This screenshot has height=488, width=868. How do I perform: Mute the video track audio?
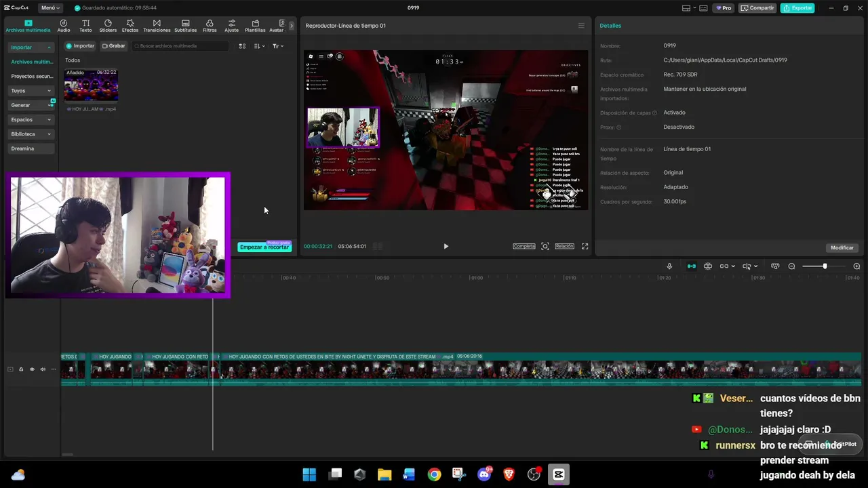[43, 369]
